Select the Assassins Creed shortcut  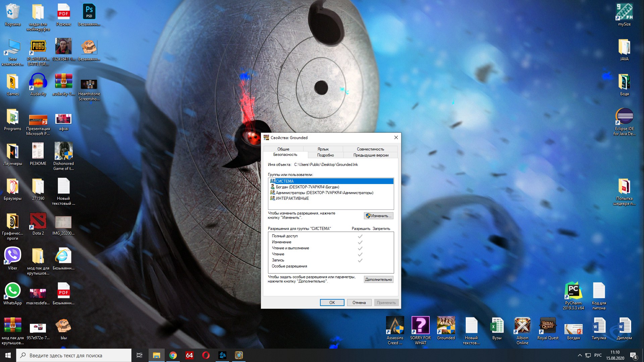pyautogui.click(x=395, y=331)
